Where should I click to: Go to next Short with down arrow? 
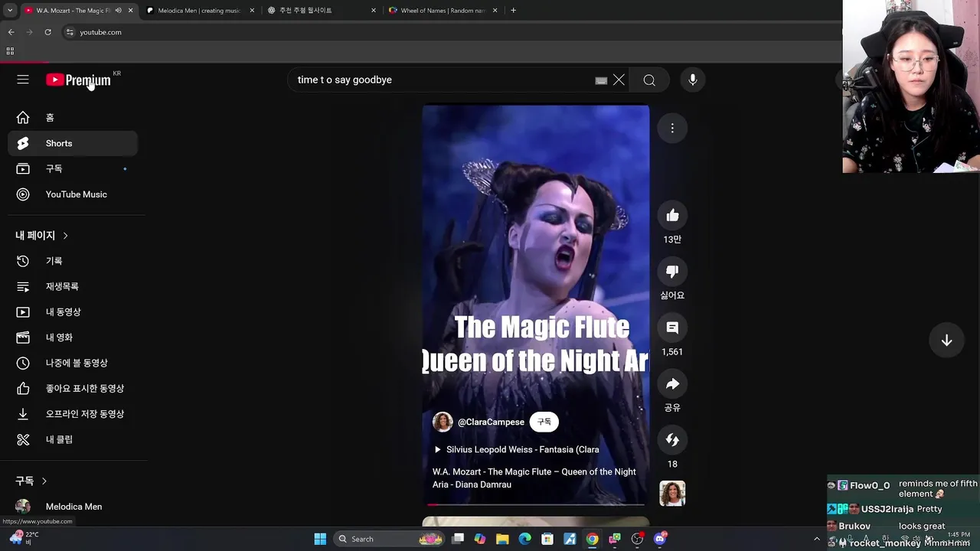click(946, 341)
